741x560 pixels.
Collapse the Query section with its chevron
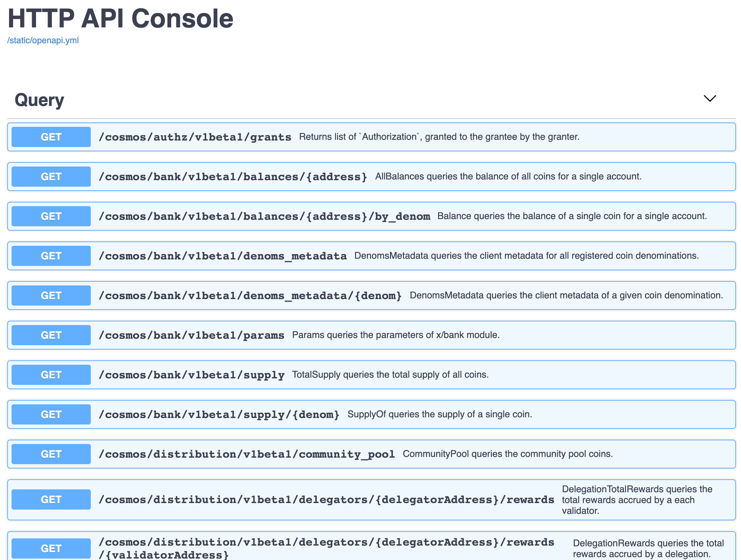click(709, 98)
